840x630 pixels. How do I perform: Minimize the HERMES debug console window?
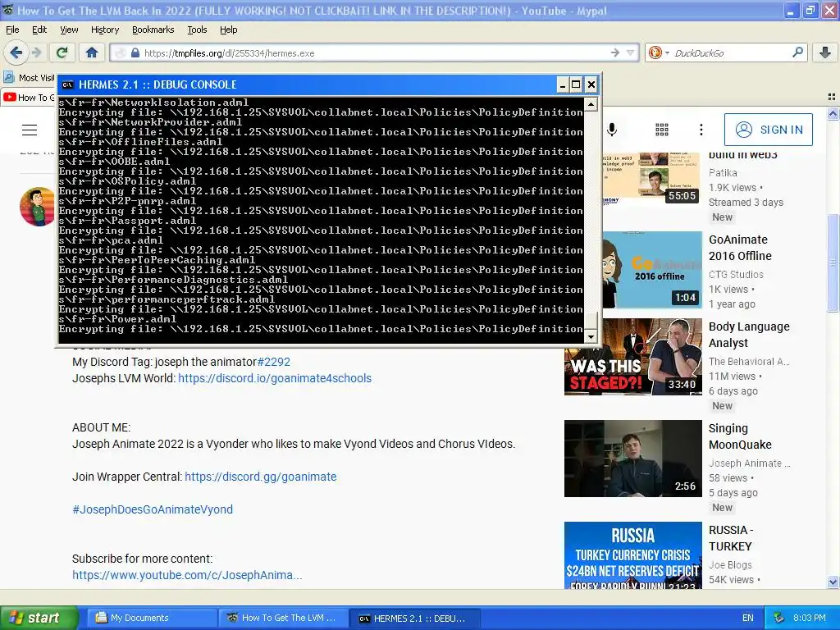pyautogui.click(x=562, y=84)
